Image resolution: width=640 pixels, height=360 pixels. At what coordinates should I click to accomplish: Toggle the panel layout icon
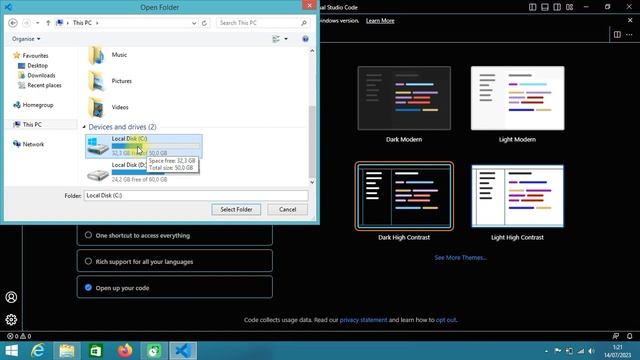click(545, 7)
